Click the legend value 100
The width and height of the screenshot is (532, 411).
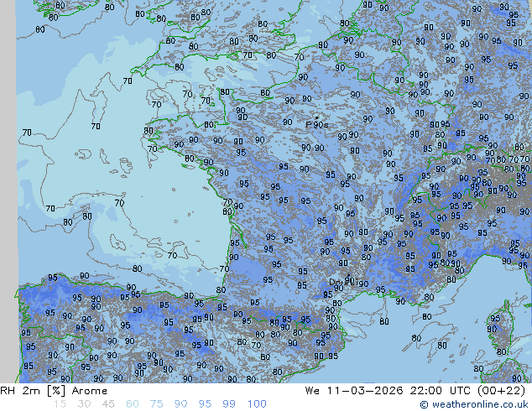(257, 404)
